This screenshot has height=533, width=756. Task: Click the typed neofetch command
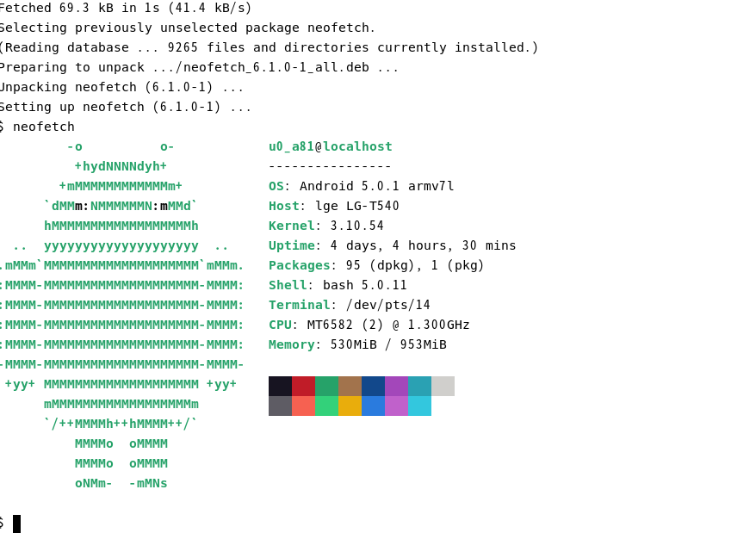(x=44, y=127)
